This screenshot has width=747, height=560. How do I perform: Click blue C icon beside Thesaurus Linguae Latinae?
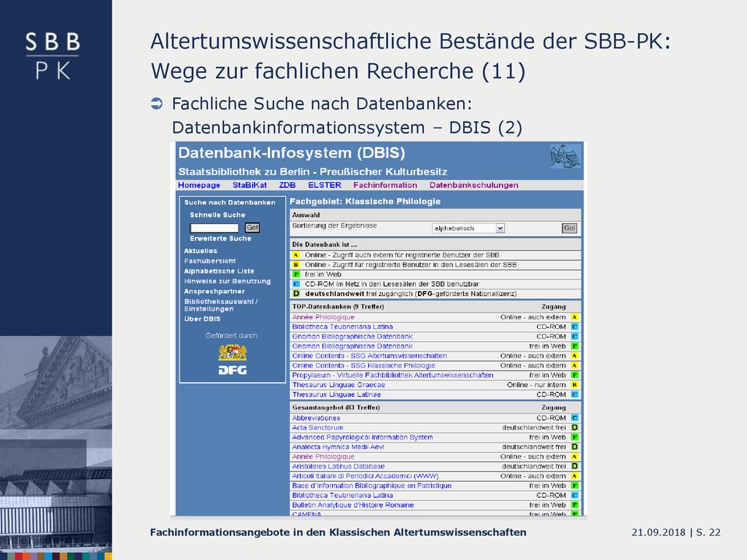(x=575, y=394)
